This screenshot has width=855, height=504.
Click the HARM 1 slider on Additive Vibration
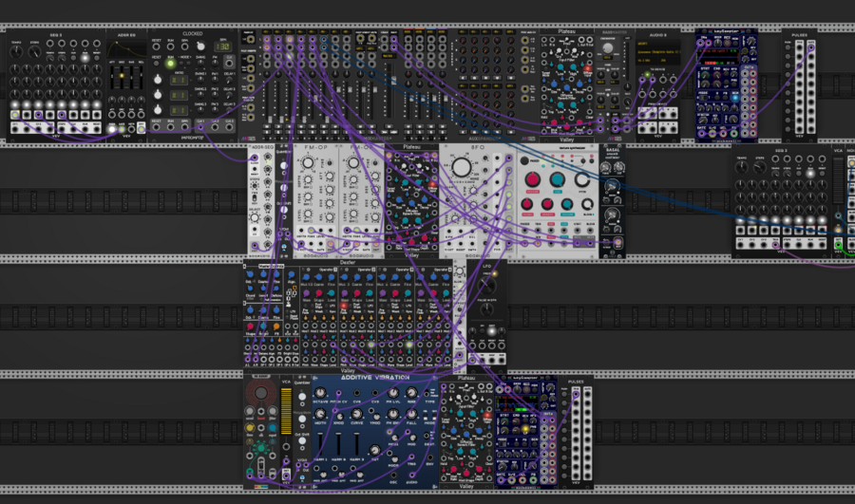(x=321, y=444)
